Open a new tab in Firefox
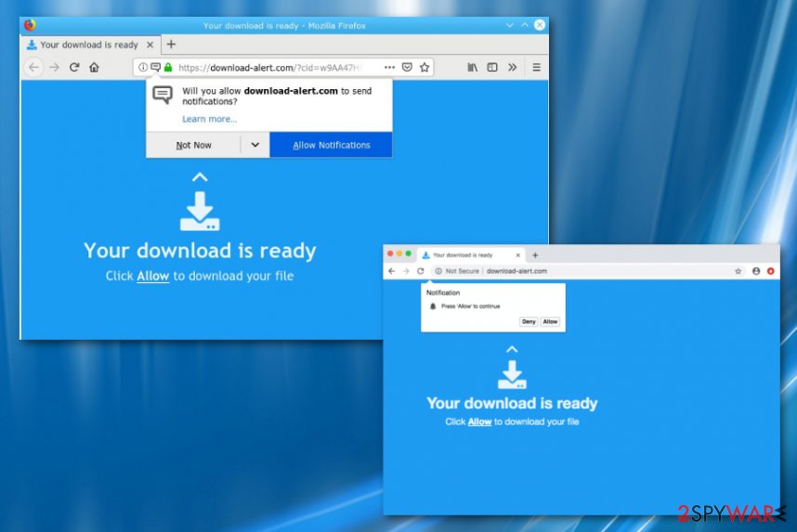This screenshot has height=532, width=797. (171, 45)
